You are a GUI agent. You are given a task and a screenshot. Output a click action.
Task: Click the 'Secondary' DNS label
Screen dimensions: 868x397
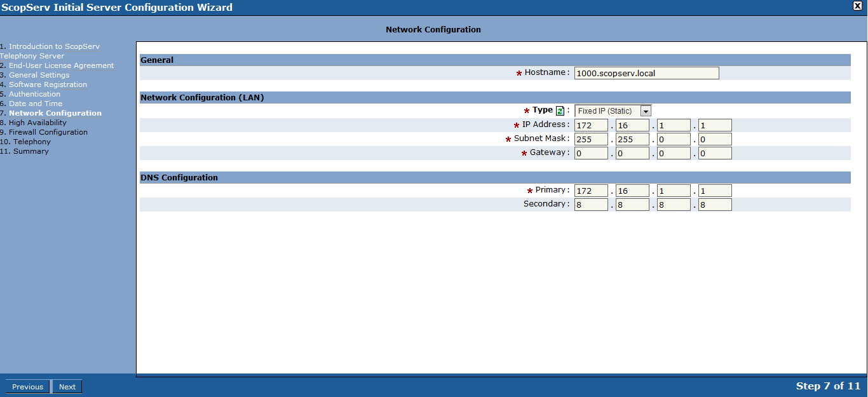click(545, 204)
